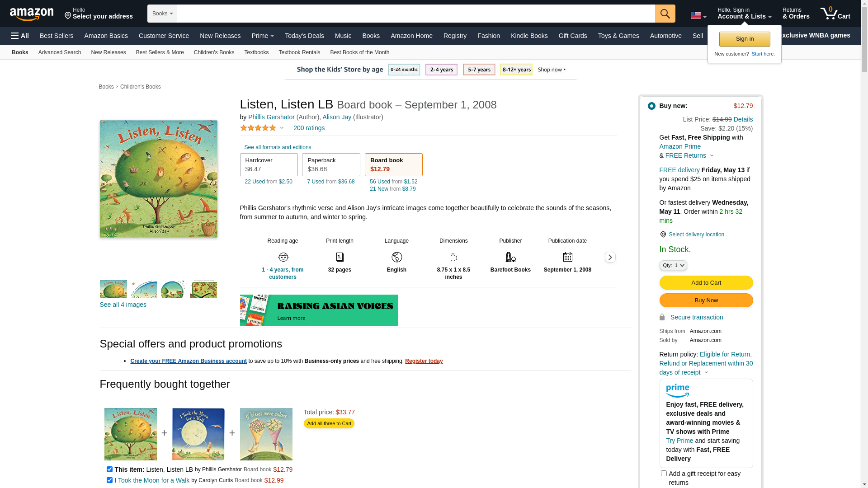Uncheck the This item: Listen, Listen LB checkbox
Image resolution: width=868 pixels, height=488 pixels.
pyautogui.click(x=109, y=469)
